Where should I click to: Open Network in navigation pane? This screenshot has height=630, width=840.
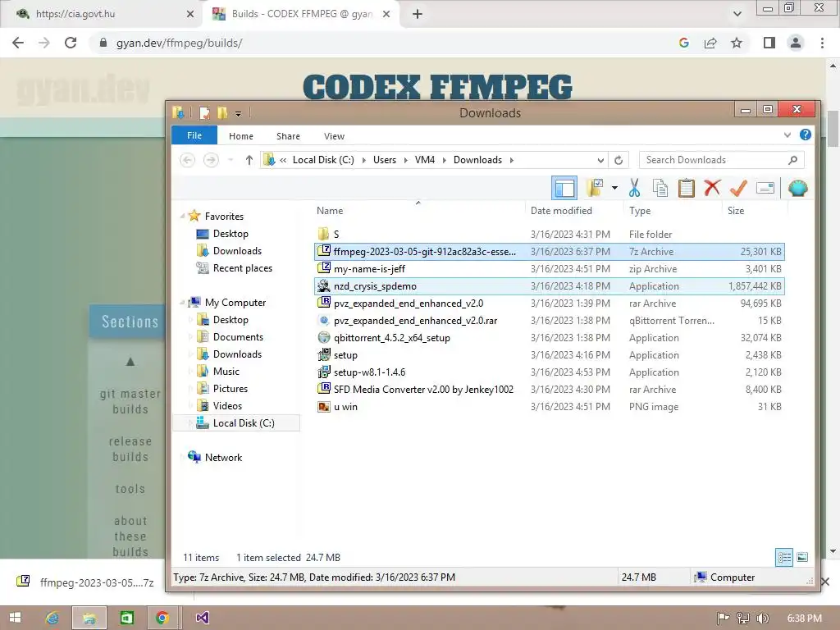(x=223, y=458)
